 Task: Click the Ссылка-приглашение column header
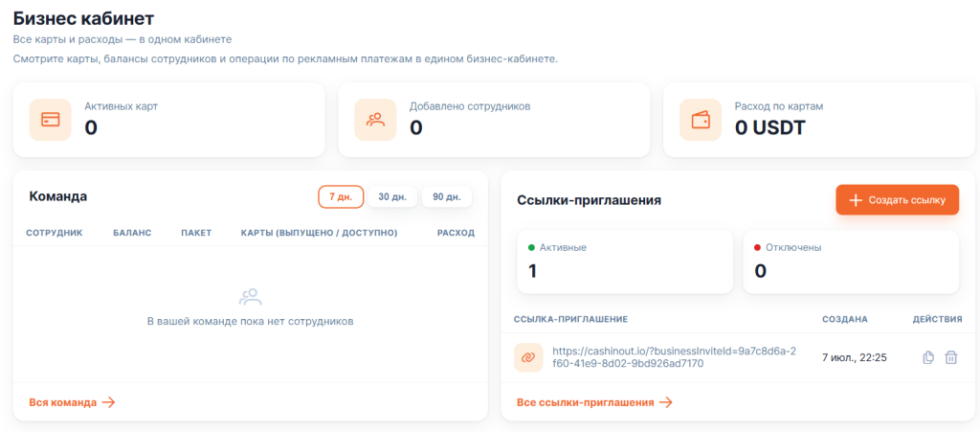[570, 319]
